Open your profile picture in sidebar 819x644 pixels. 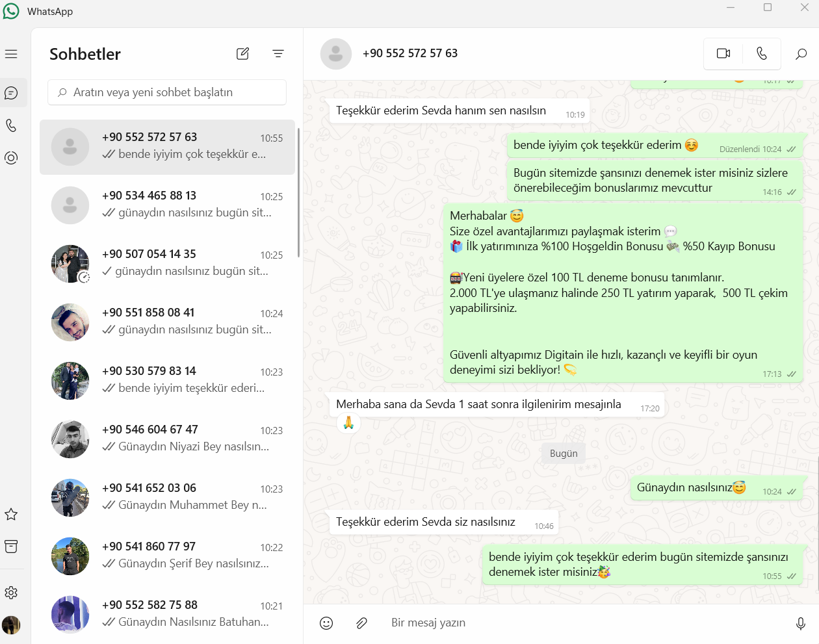11,625
